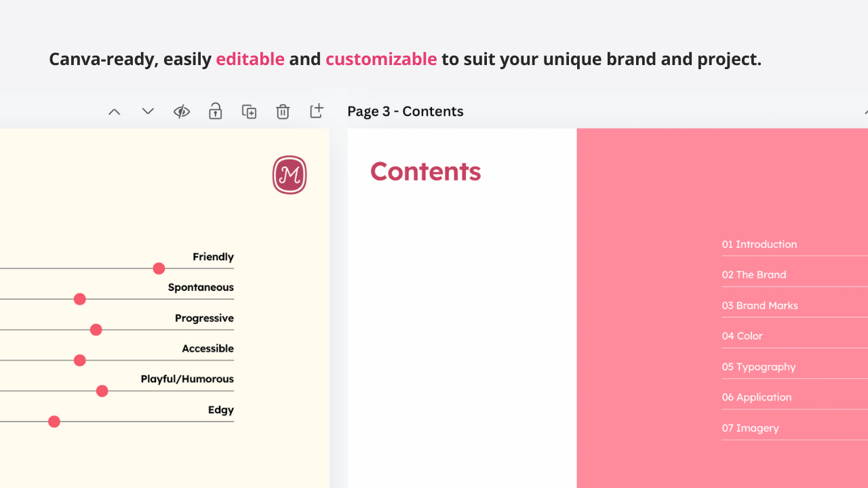Open the 01 Introduction entry
This screenshot has height=488, width=868.
pos(759,245)
